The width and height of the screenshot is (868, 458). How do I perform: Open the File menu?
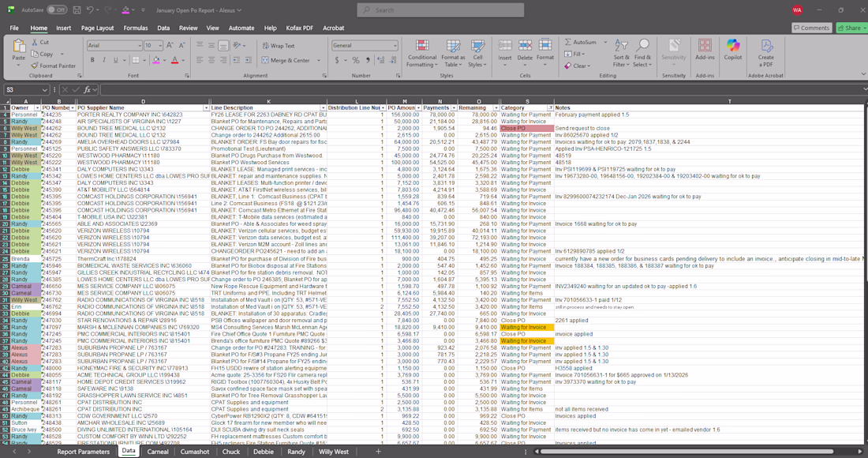coord(14,28)
